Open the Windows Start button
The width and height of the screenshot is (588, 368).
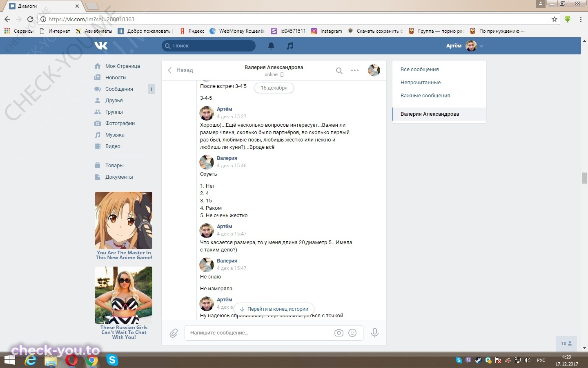[9, 360]
